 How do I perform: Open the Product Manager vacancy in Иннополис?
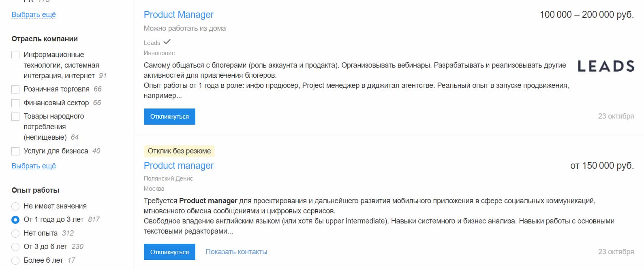coord(178,14)
